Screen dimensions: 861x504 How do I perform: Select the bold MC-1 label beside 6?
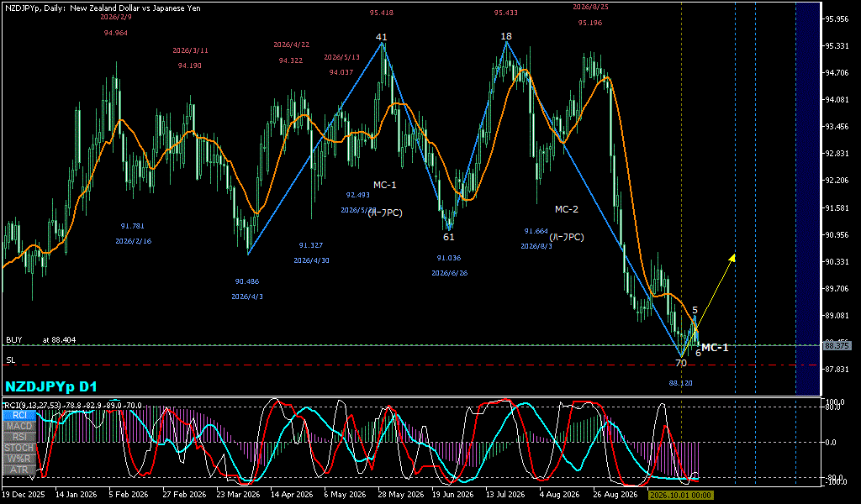(x=715, y=348)
